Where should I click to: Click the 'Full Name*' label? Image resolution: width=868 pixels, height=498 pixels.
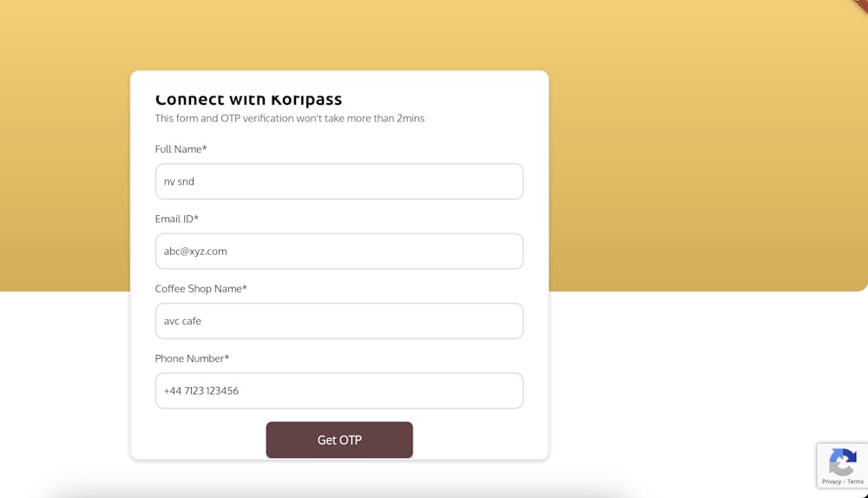(x=181, y=149)
